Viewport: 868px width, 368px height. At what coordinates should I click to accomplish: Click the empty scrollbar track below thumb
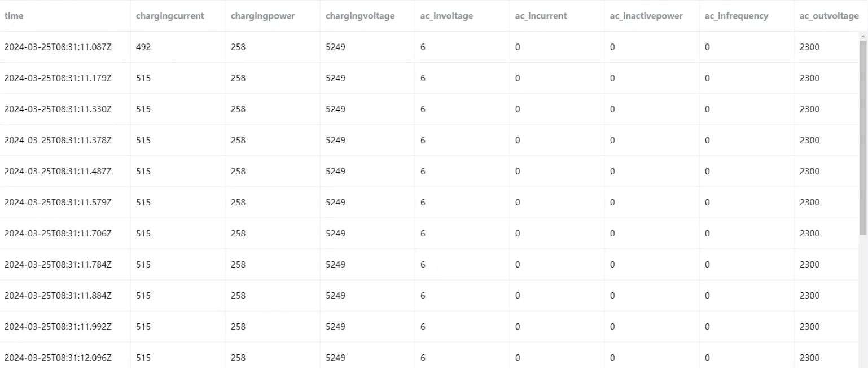point(863,301)
